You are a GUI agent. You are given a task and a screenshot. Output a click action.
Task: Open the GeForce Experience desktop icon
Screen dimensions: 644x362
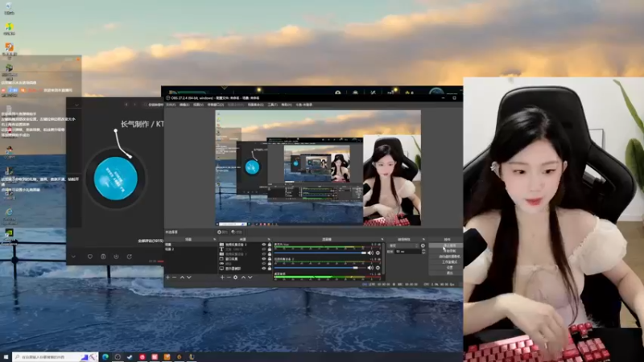[9, 235]
